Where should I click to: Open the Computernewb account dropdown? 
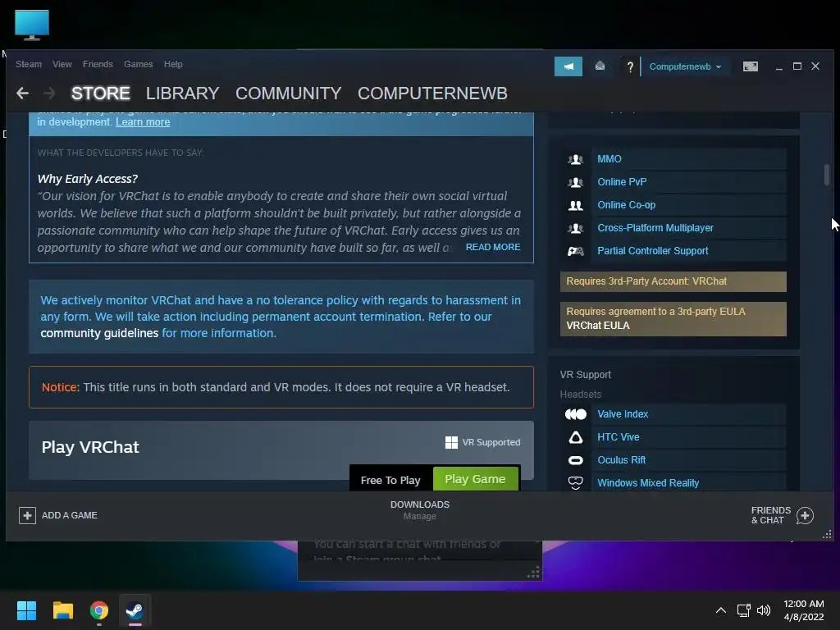point(685,66)
